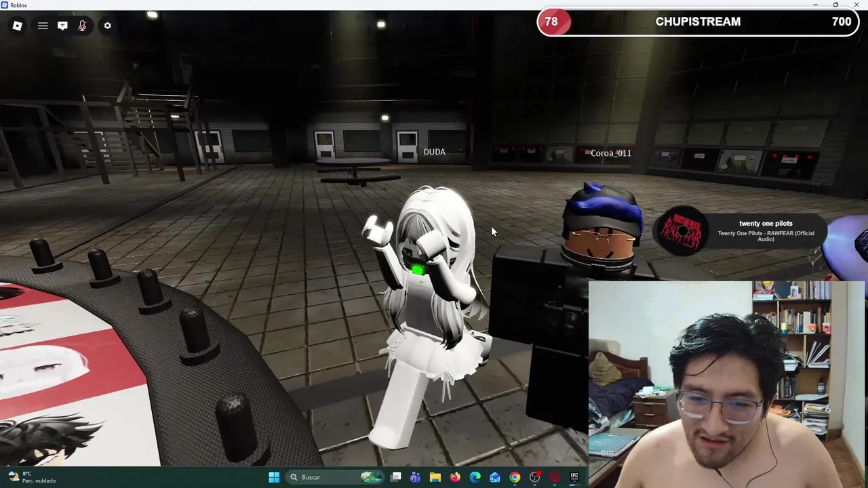Open Task View on the taskbar
This screenshot has width=868, height=488.
[396, 477]
